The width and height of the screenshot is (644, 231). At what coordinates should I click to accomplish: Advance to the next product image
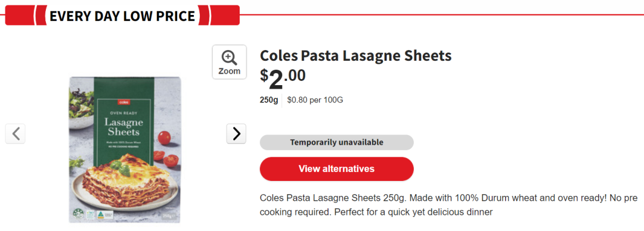point(236,134)
